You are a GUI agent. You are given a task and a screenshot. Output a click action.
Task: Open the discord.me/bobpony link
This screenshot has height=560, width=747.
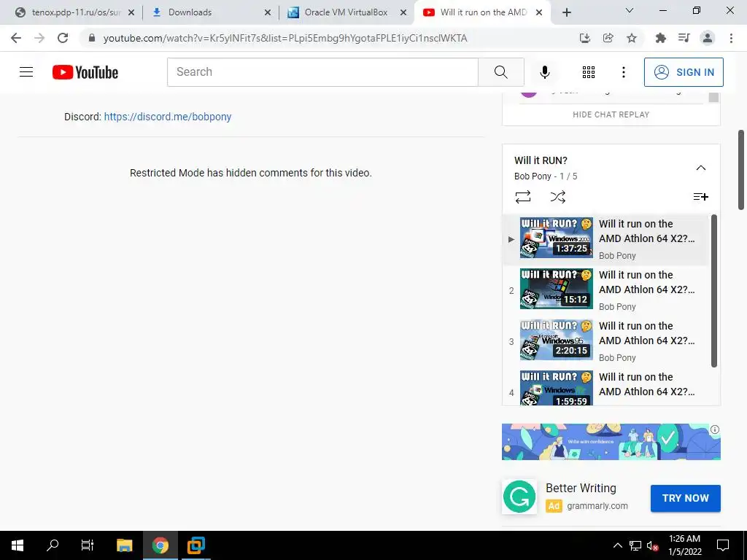168,117
